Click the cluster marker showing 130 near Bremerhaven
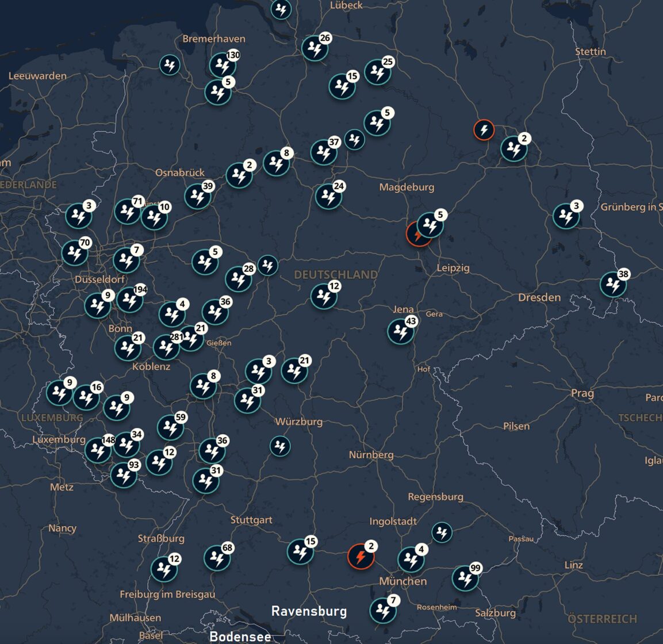The width and height of the screenshot is (663, 644). coord(222,65)
